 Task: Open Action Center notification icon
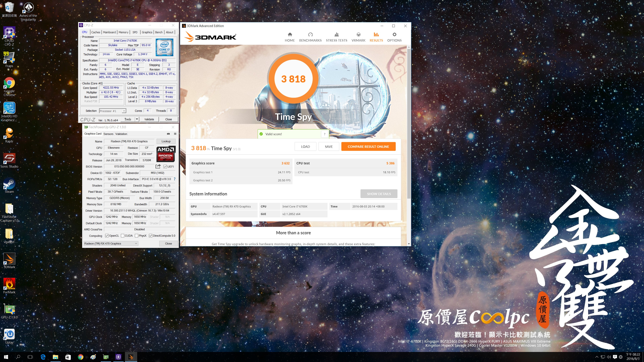point(615,357)
